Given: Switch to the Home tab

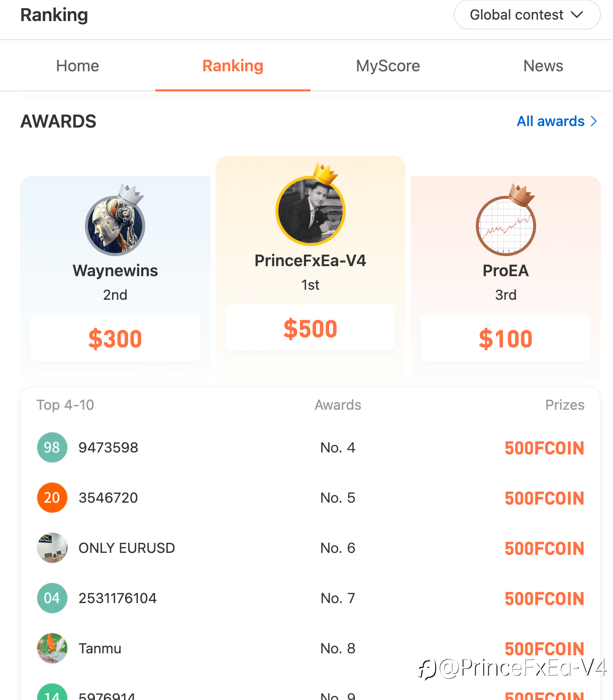Looking at the screenshot, I should coord(78,66).
